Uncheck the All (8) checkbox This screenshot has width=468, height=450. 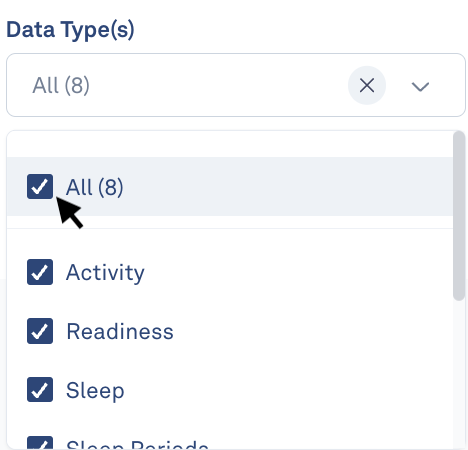pyautogui.click(x=40, y=186)
